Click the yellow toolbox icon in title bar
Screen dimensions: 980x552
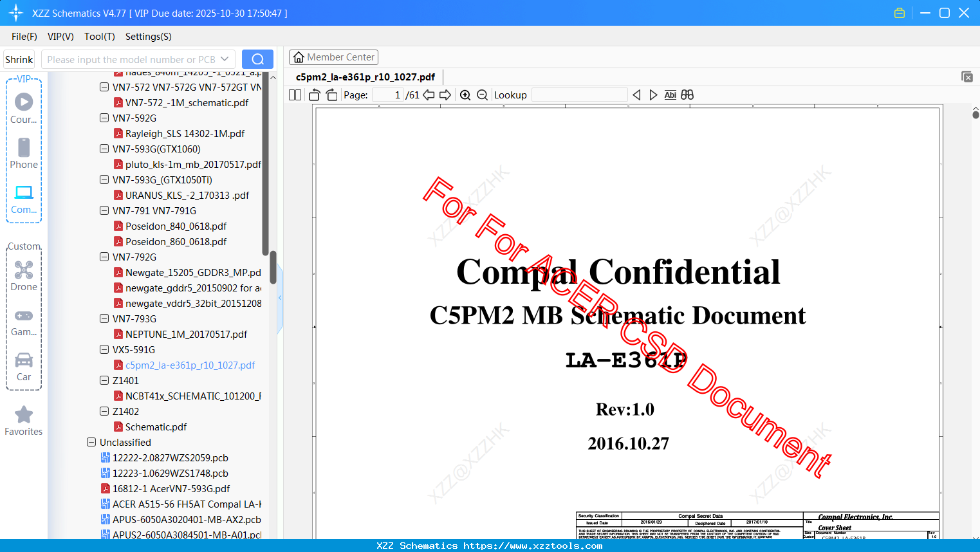click(900, 13)
